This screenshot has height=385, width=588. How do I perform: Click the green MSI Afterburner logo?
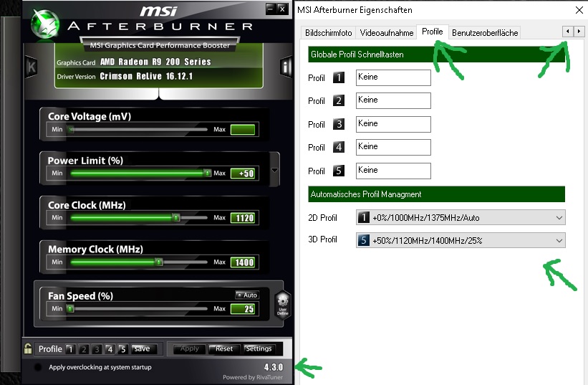click(x=45, y=23)
